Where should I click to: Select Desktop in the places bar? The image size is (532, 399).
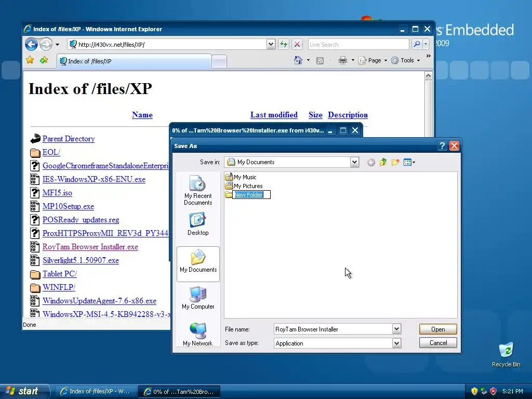(x=198, y=224)
